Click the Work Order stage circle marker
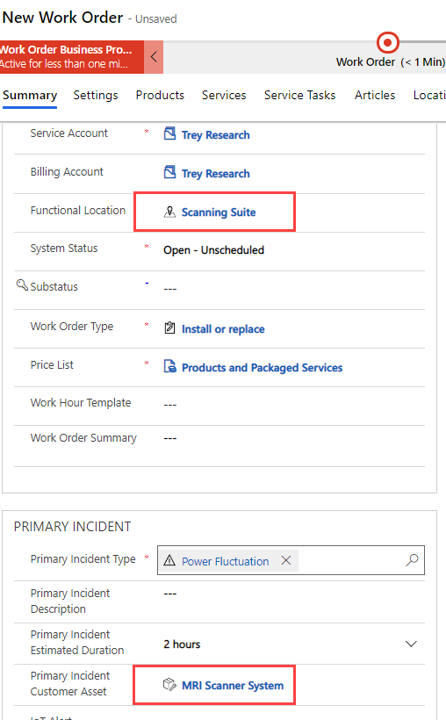The height and width of the screenshot is (720, 446). [x=388, y=43]
